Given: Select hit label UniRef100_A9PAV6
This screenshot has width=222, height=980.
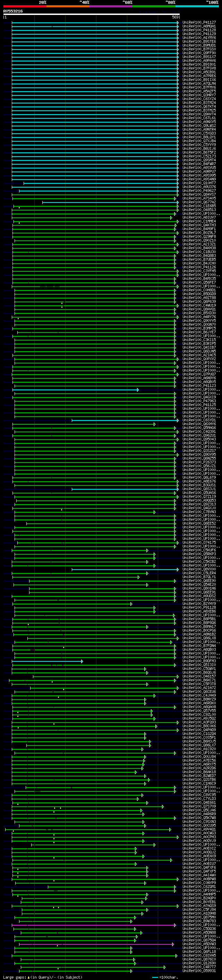Looking at the screenshot, I should [199, 60].
